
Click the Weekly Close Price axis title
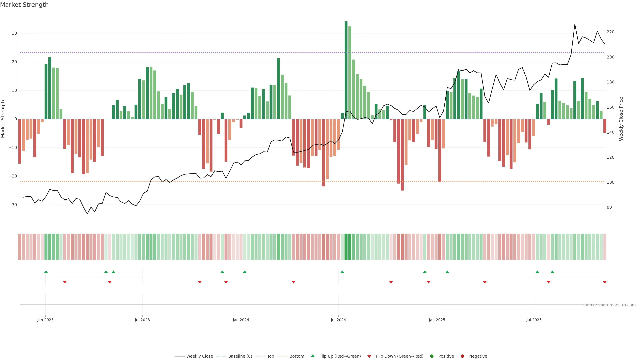click(x=621, y=119)
